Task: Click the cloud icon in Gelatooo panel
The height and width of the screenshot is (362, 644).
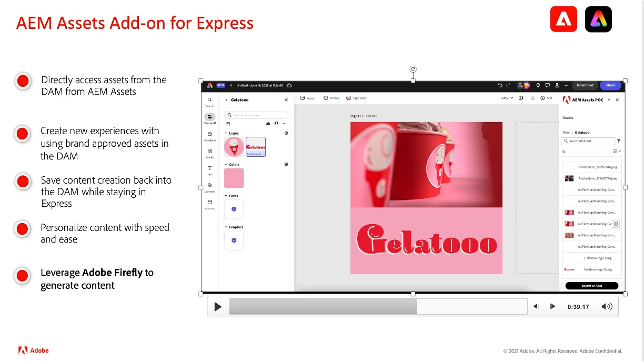Action: pos(268,124)
